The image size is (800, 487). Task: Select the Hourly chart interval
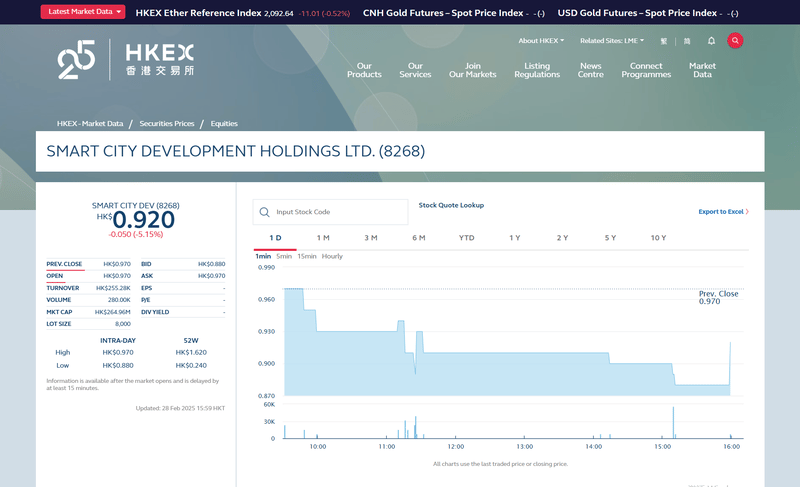pos(332,257)
